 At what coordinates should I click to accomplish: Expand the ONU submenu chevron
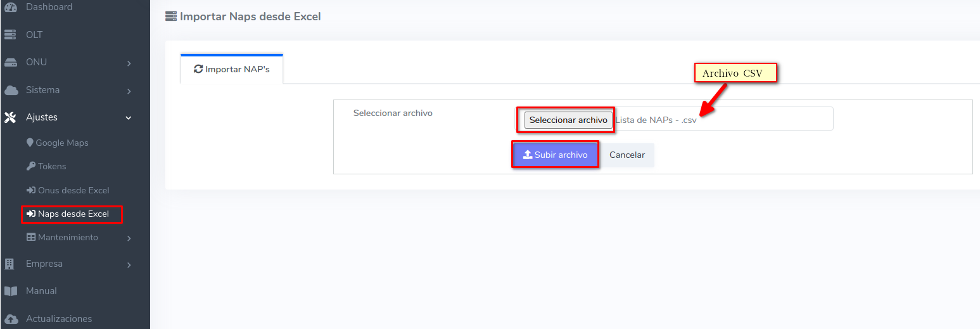[129, 63]
